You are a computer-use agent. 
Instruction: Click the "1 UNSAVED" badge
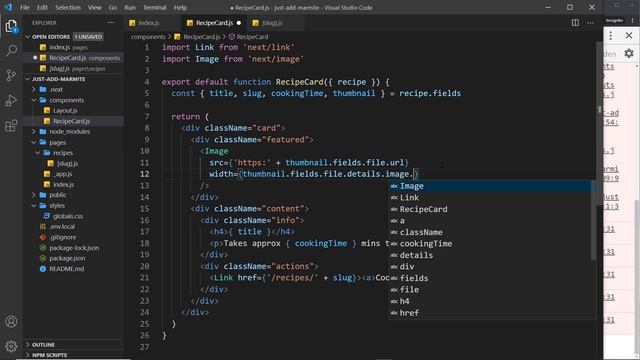pos(88,37)
